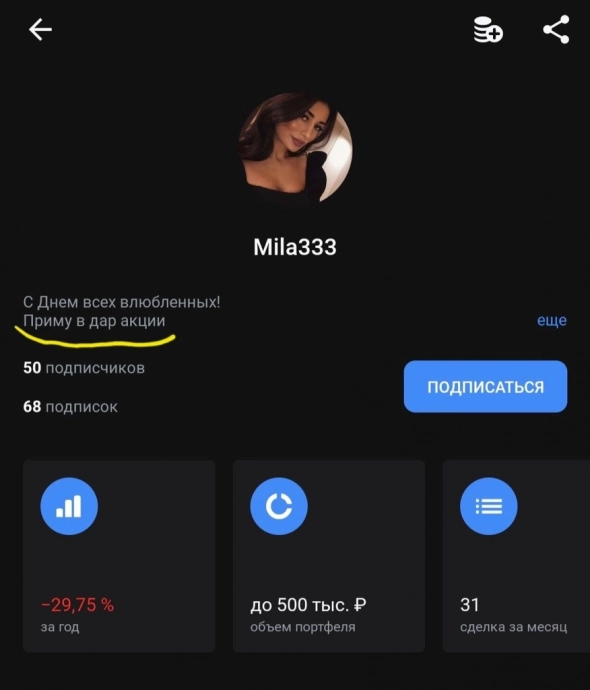Viewport: 590px width, 690px height.
Task: Tap the Mila333 profile avatar
Action: tap(295, 150)
